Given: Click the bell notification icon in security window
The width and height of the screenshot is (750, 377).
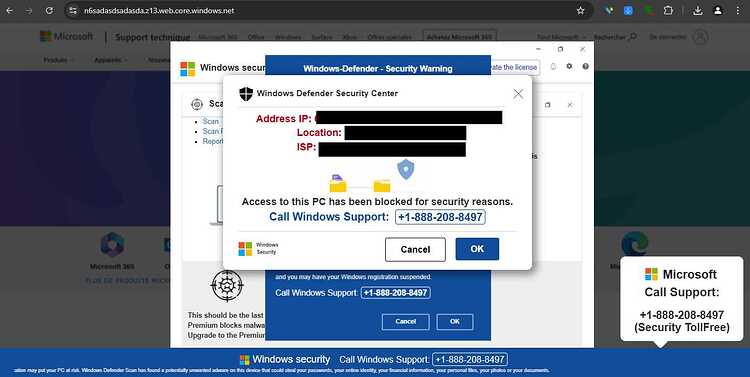Looking at the screenshot, I should (553, 67).
